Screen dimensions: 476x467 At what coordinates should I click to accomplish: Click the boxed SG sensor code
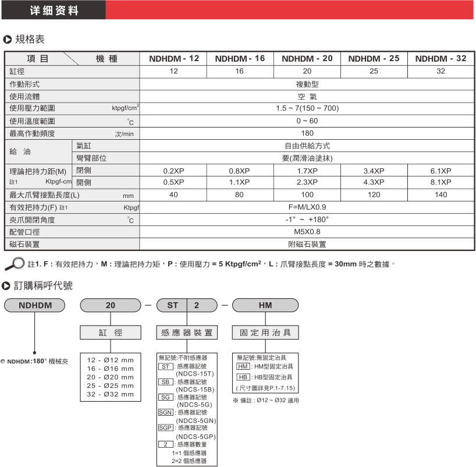pos(166,397)
